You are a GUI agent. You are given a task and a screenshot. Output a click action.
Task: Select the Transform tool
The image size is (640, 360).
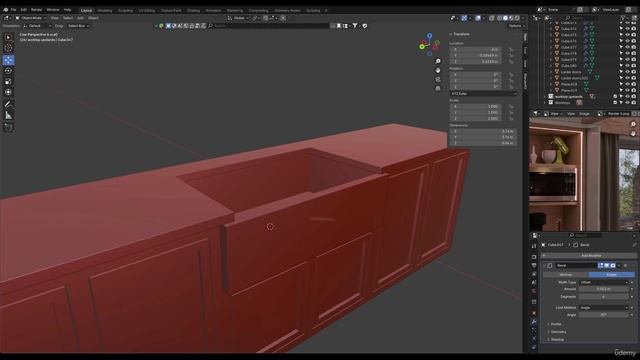click(8, 92)
